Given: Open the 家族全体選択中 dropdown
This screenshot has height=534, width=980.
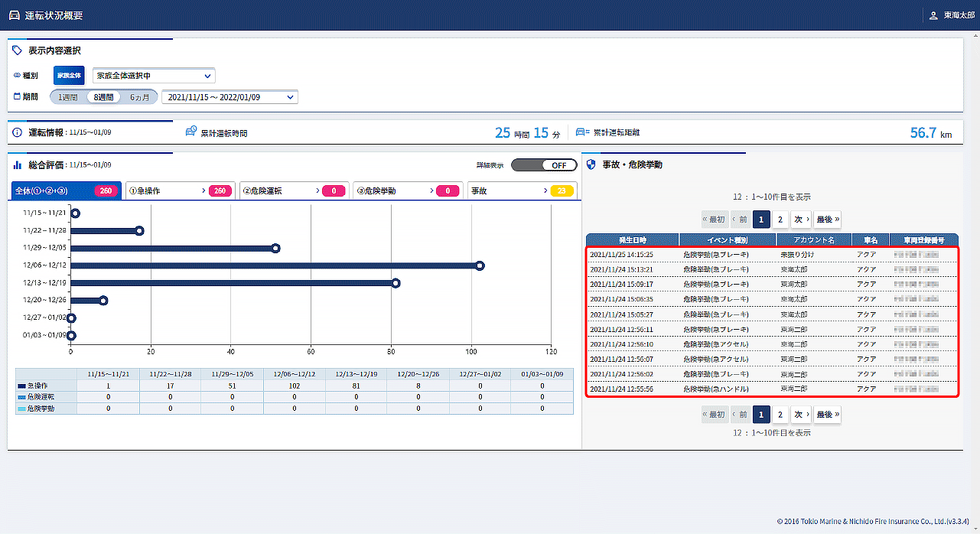Looking at the screenshot, I should tap(154, 76).
